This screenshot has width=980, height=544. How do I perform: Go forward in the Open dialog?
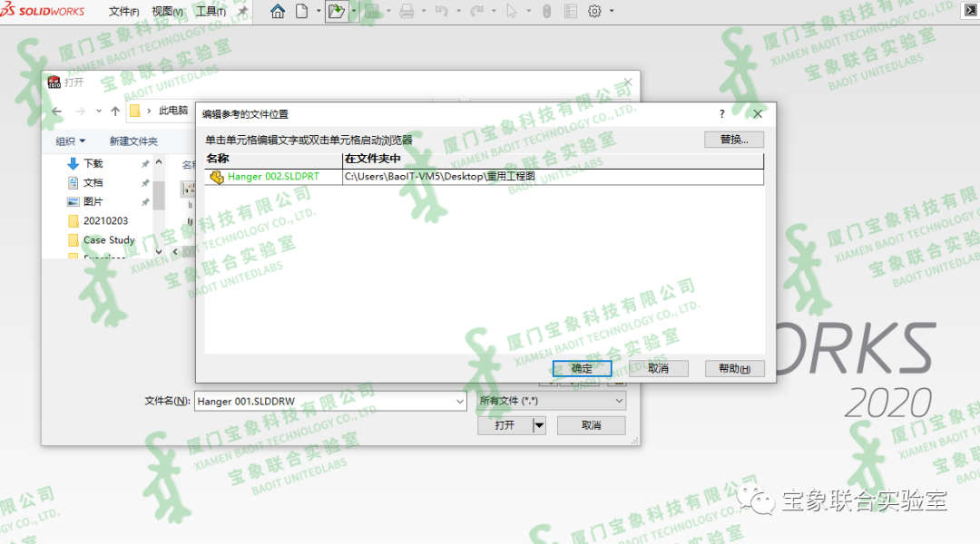point(80,112)
